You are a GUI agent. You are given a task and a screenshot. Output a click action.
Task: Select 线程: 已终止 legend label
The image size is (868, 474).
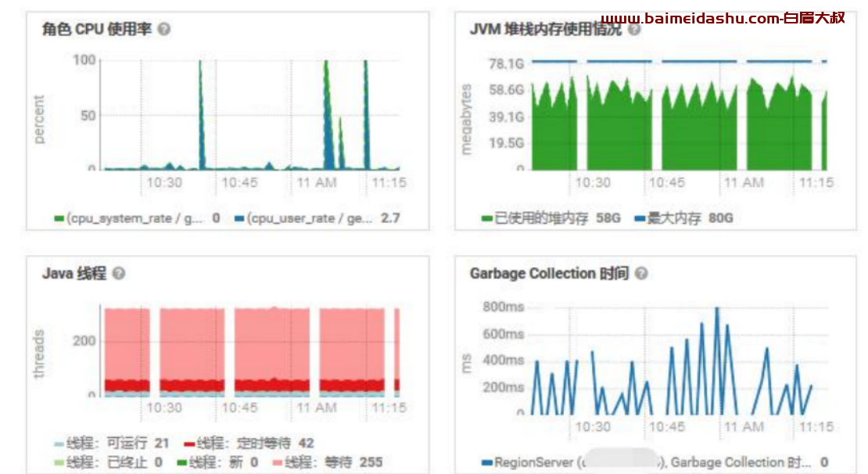pos(107,462)
